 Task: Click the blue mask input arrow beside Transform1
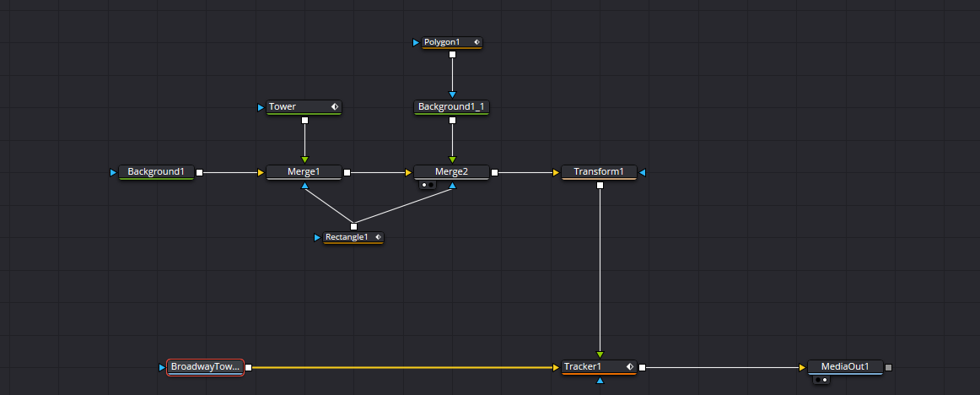click(x=643, y=172)
